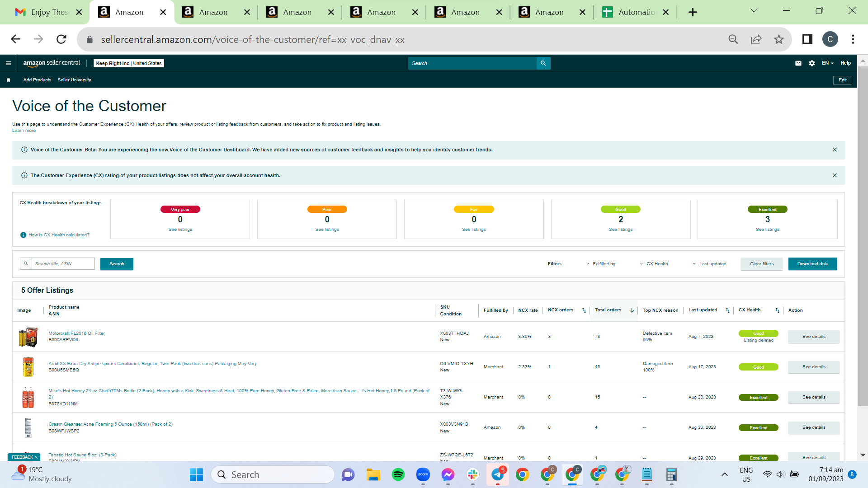Click the Seller Central search magnifier button

coord(543,63)
